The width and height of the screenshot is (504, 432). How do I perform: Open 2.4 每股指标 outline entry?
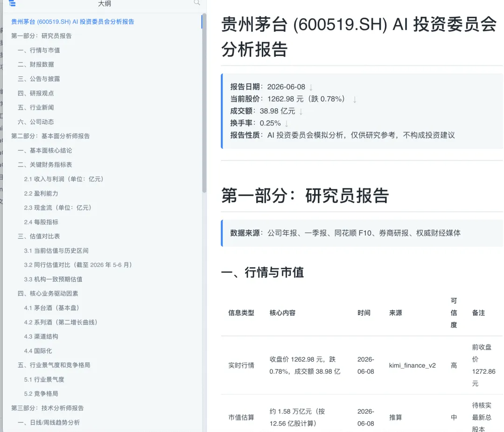41,222
